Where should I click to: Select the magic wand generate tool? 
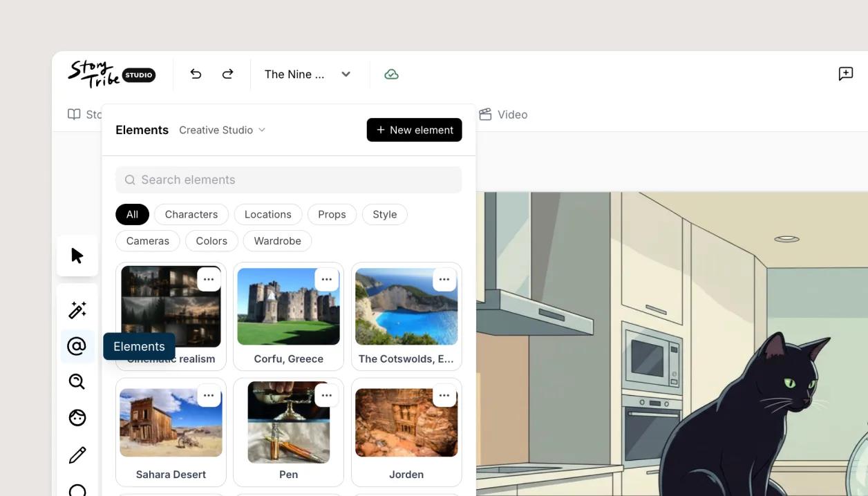pos(77,310)
